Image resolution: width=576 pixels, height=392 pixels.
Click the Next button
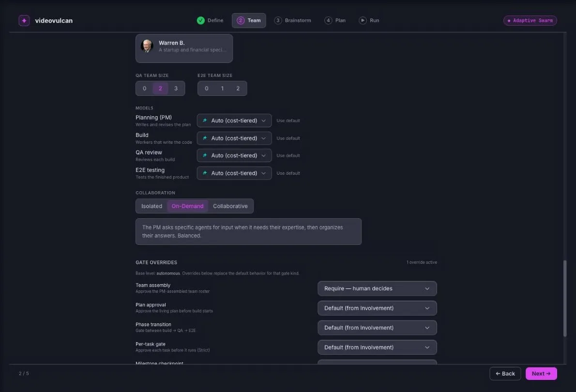(541, 374)
